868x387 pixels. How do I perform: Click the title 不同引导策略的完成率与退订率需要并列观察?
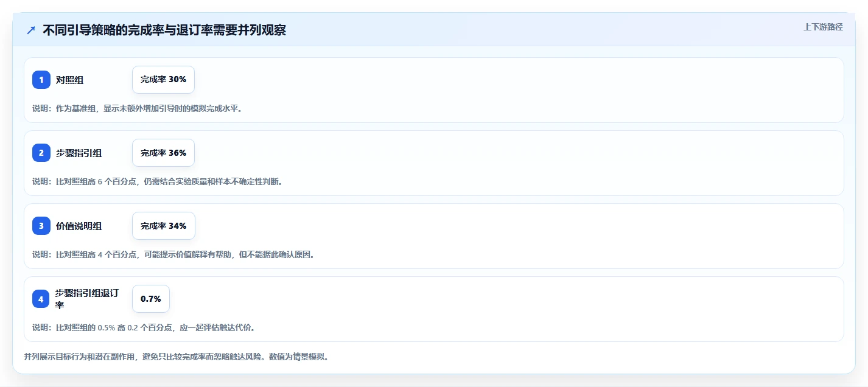coord(164,30)
